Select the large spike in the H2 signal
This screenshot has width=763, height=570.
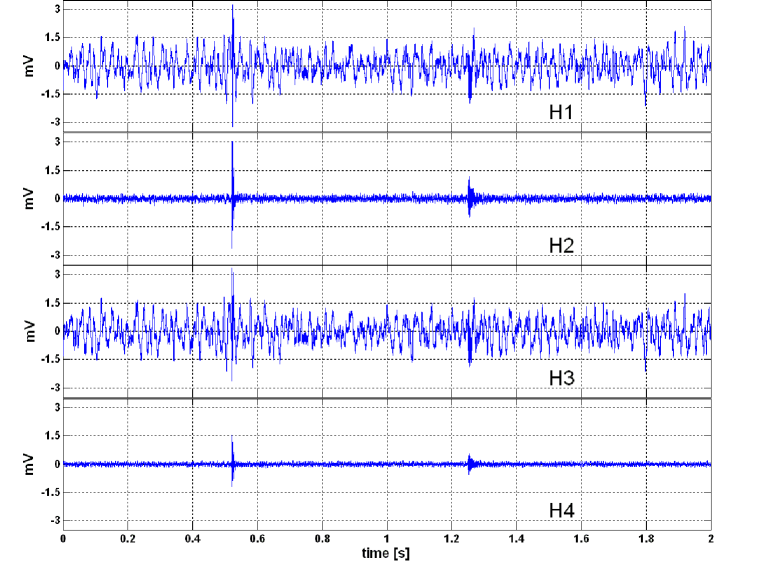tap(233, 195)
